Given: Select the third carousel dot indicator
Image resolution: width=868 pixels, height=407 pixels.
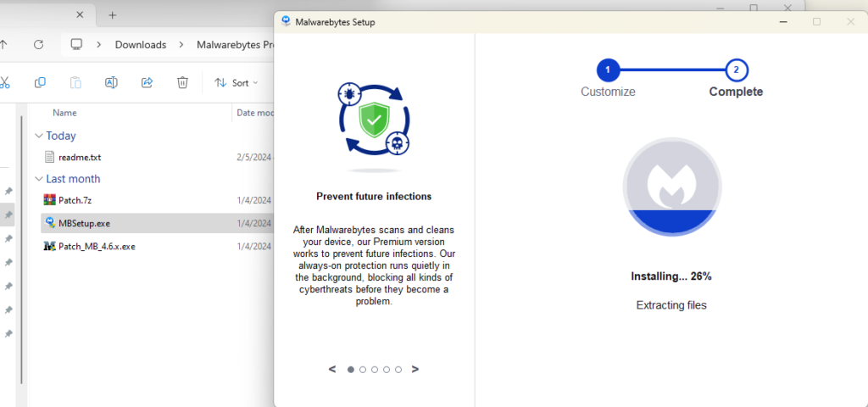Looking at the screenshot, I should (x=375, y=370).
